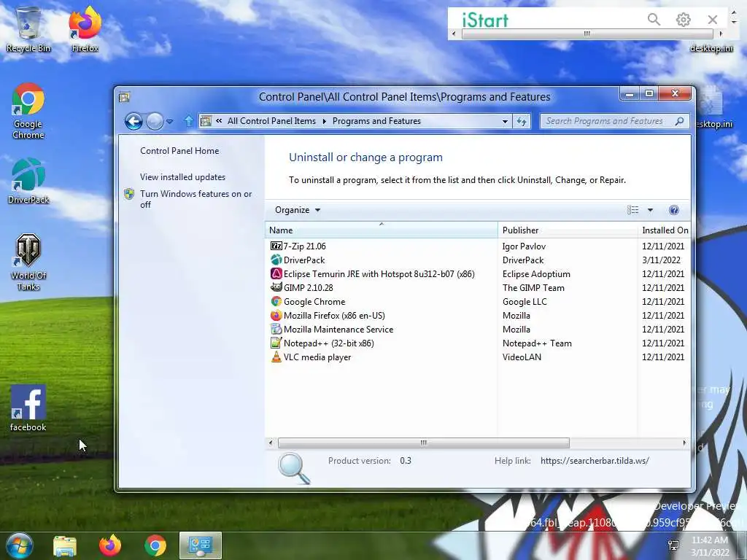This screenshot has height=560, width=747.
Task: Refresh the Programs and Features list
Action: click(x=522, y=122)
